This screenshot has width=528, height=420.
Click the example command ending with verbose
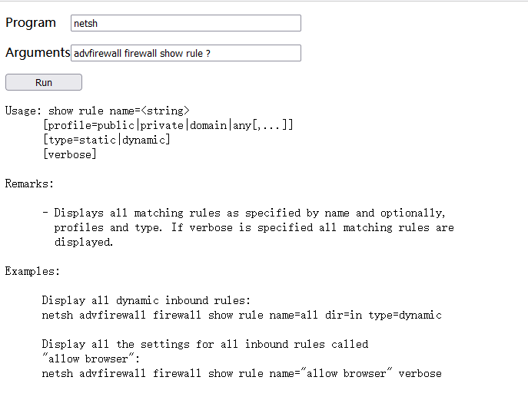241,373
